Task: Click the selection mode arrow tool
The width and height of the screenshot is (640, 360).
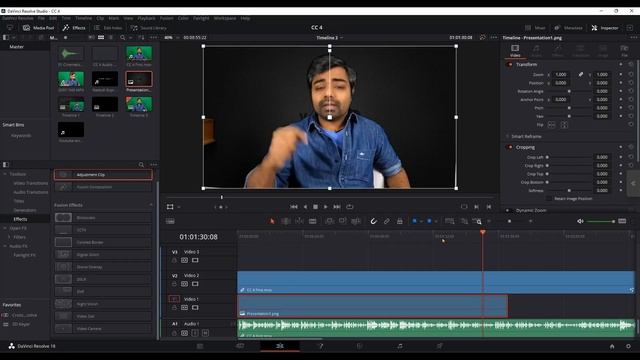Action: click(x=272, y=221)
